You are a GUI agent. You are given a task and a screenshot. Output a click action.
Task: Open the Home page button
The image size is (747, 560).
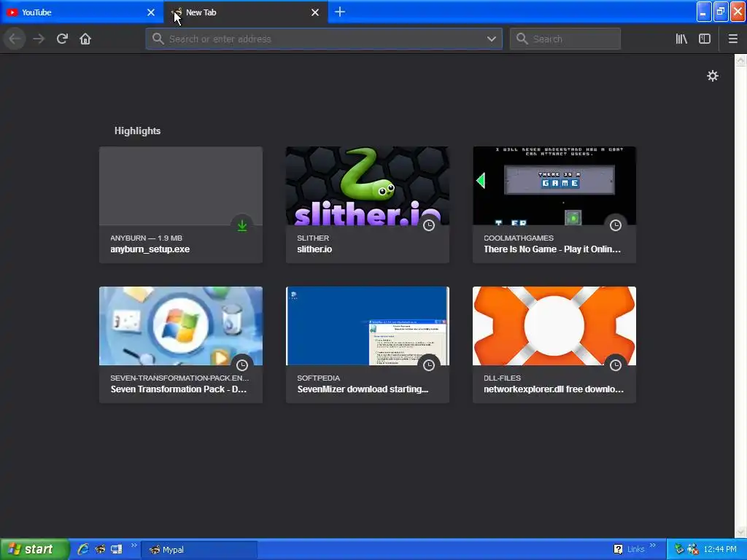(x=85, y=39)
